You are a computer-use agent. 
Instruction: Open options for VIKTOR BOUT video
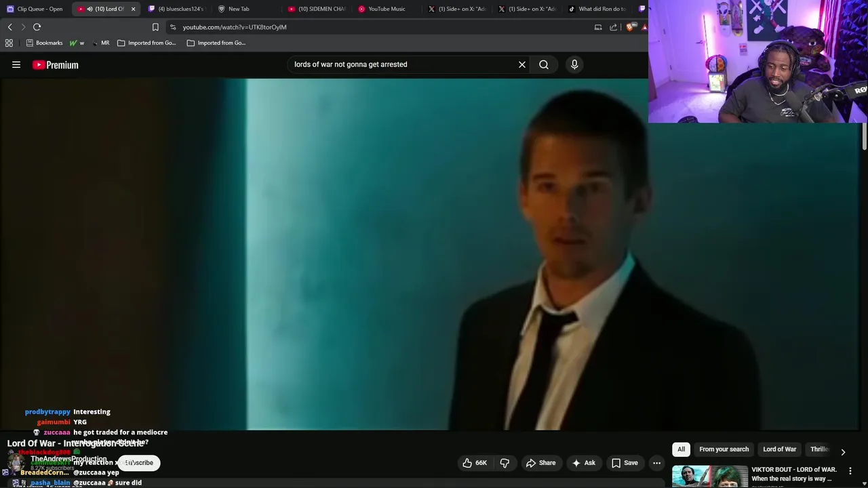point(850,470)
